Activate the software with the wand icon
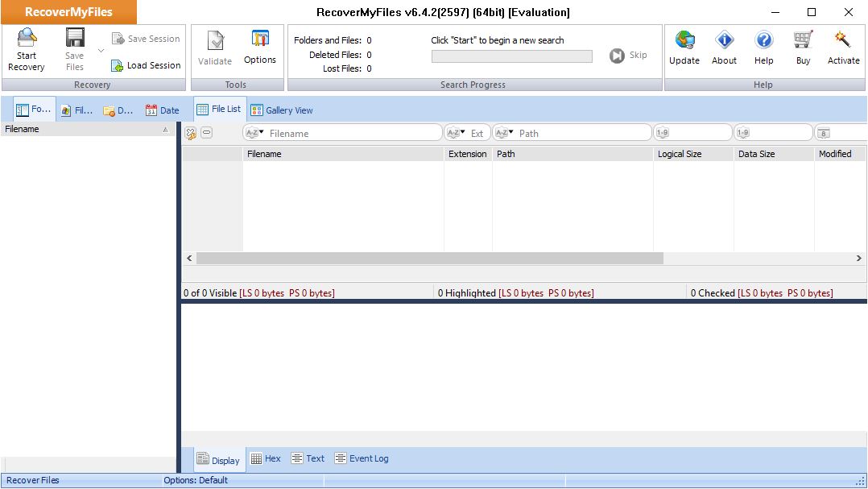This screenshot has width=868, height=489. (x=842, y=39)
